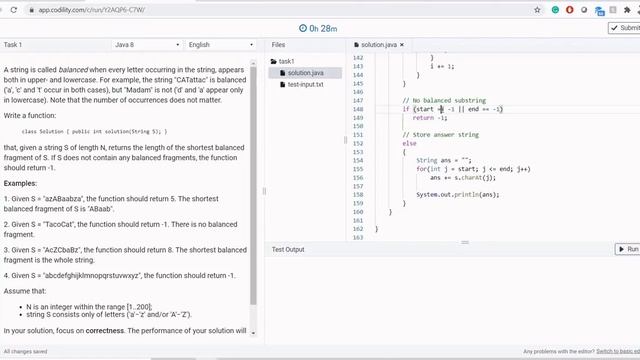Viewport: 640px width, 360px height.
Task: Click the solution.java file icon in tree
Action: [282, 73]
